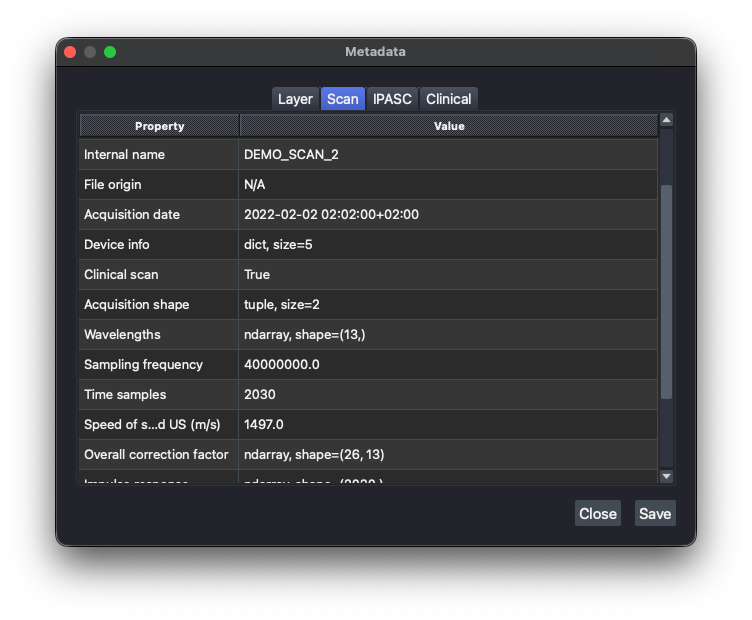Select the Overall correction factor property cell
752x620 pixels.
[159, 454]
